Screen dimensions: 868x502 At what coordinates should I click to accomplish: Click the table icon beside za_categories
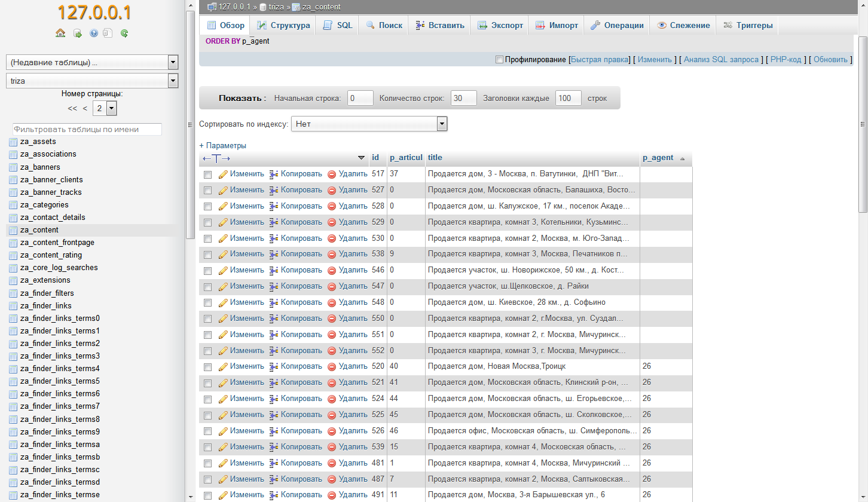(14, 205)
